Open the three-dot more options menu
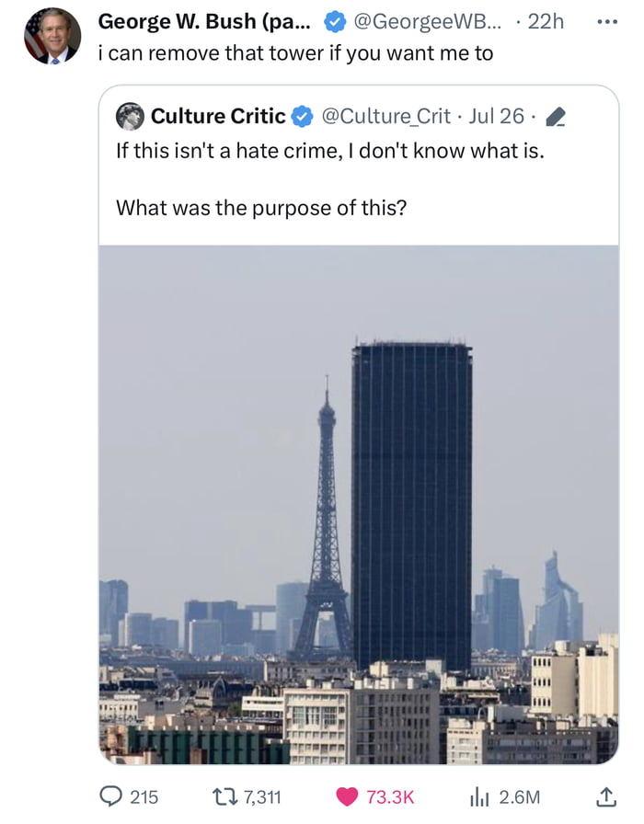 (x=607, y=22)
